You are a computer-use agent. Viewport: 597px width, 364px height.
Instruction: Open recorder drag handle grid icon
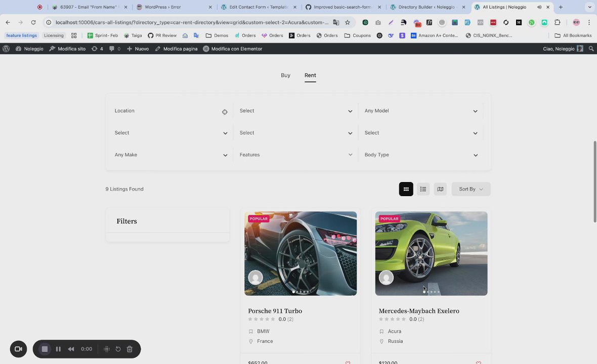coord(107,349)
